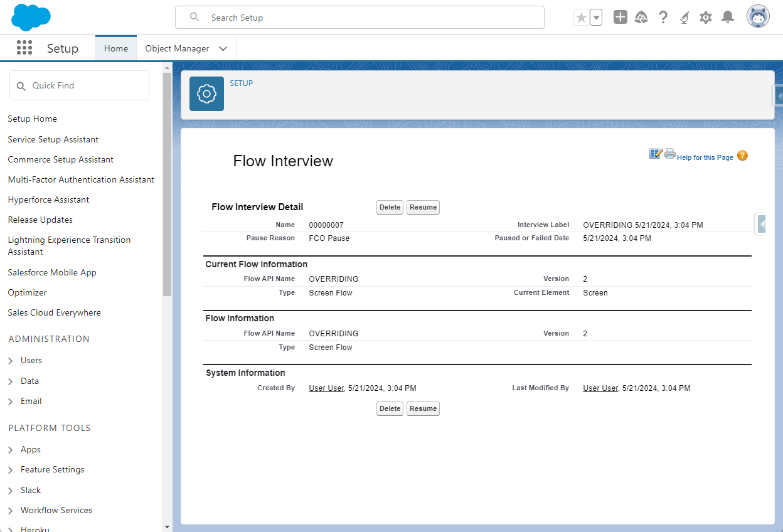Open Optimizer in sidebar

pos(28,292)
